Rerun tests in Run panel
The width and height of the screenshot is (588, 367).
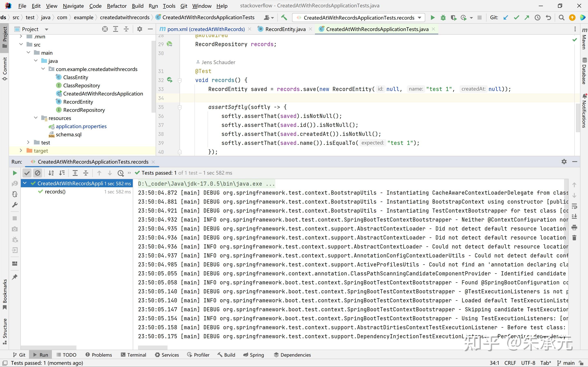(15, 173)
